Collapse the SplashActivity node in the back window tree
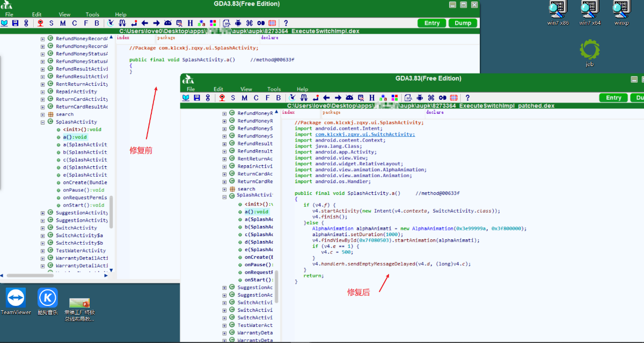This screenshot has height=343, width=644. coord(43,122)
